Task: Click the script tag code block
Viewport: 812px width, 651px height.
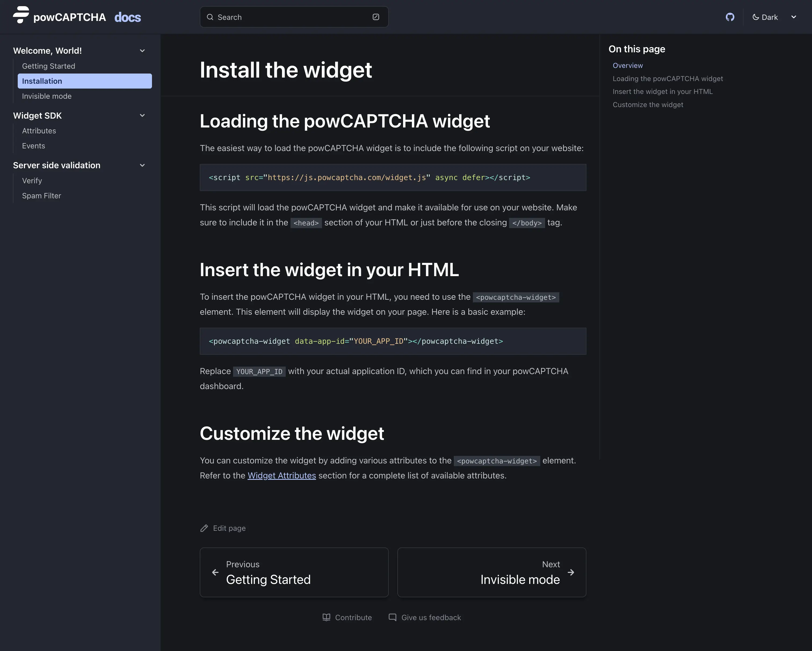Action: [x=393, y=177]
